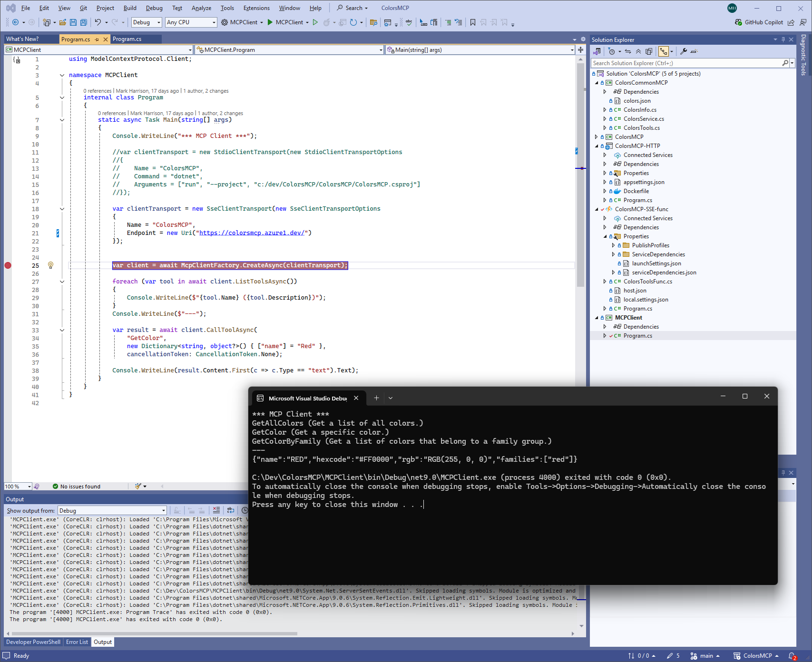Click the bookmark icon in the toolbar
The width and height of the screenshot is (812, 662).
(472, 22)
